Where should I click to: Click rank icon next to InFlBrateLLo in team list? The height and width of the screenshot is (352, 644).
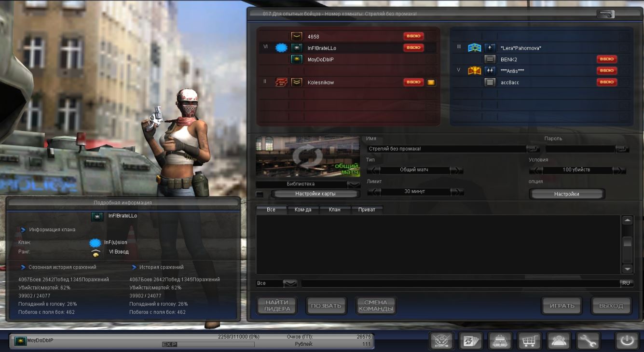pos(296,48)
